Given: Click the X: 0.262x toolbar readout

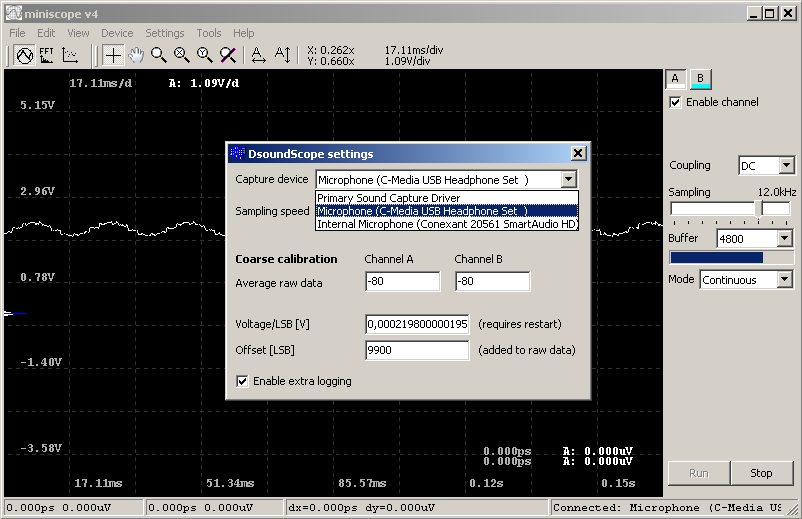Looking at the screenshot, I should 330,50.
